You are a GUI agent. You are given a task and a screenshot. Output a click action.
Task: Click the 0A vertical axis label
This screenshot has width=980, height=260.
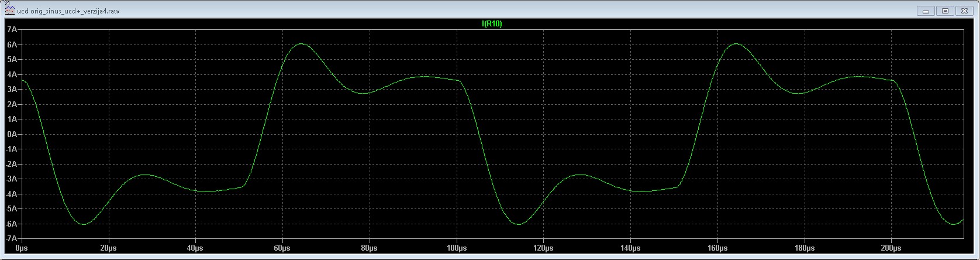(x=11, y=134)
